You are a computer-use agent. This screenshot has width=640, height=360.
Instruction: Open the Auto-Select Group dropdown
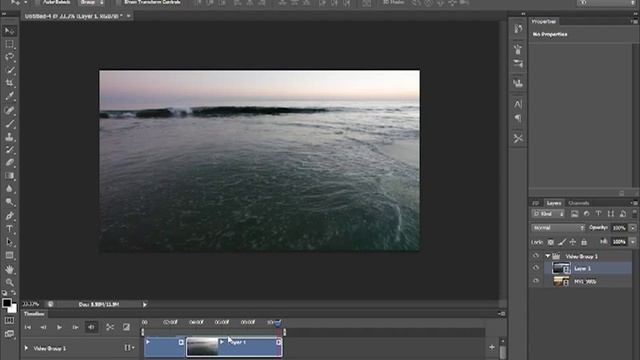(91, 2)
